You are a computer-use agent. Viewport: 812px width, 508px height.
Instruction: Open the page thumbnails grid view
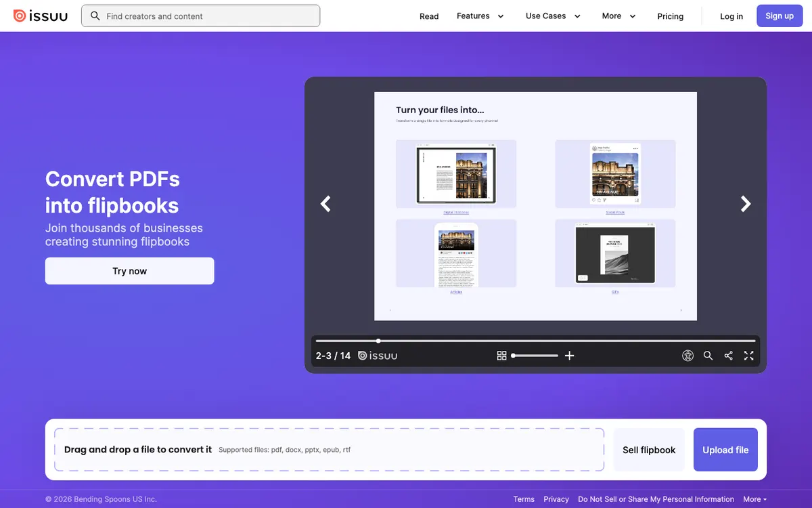pyautogui.click(x=501, y=356)
